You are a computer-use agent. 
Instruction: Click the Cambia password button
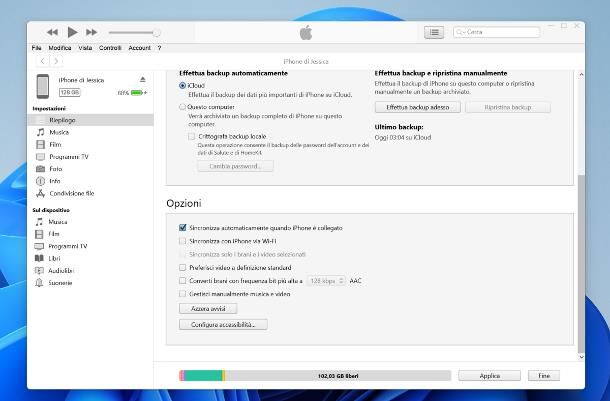tap(235, 166)
